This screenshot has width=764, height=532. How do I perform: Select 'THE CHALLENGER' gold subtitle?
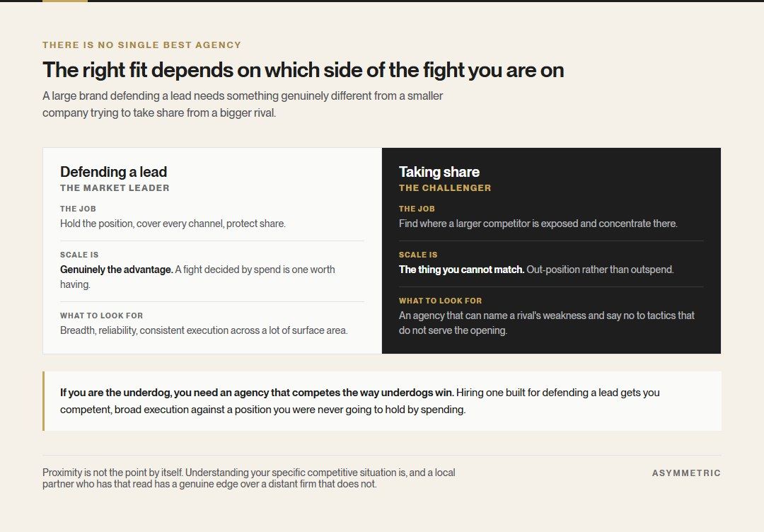point(445,188)
